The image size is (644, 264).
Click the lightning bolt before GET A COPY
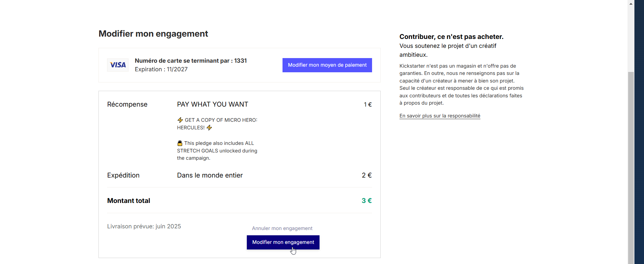[x=180, y=120]
